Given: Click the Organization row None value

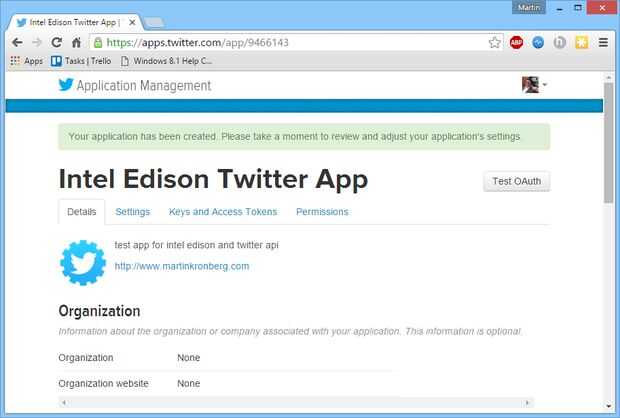Looking at the screenshot, I should [x=189, y=358].
